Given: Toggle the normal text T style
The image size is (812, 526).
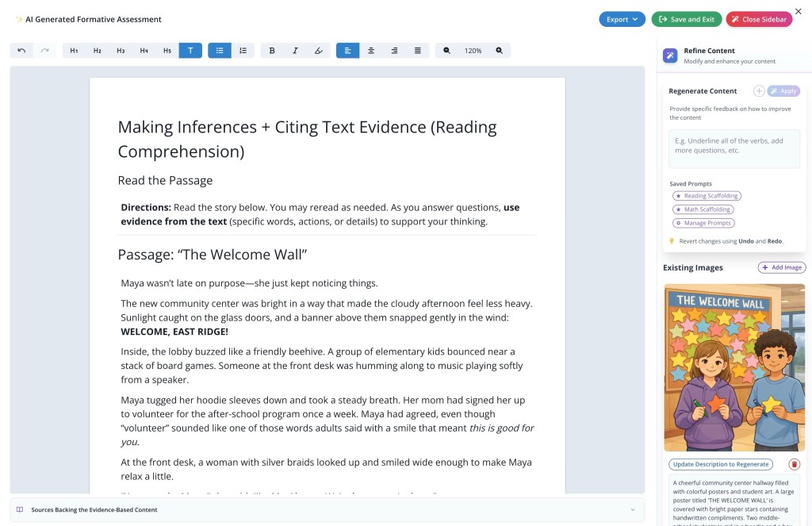Looking at the screenshot, I should 190,50.
